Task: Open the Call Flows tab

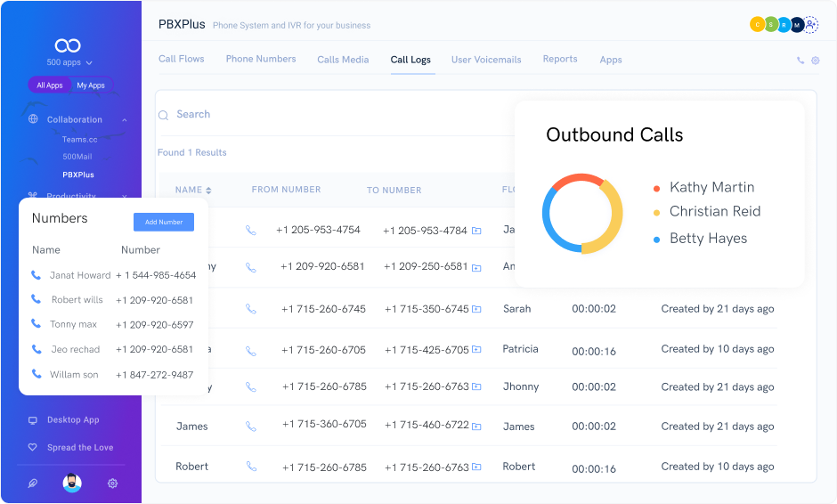Action: click(181, 59)
